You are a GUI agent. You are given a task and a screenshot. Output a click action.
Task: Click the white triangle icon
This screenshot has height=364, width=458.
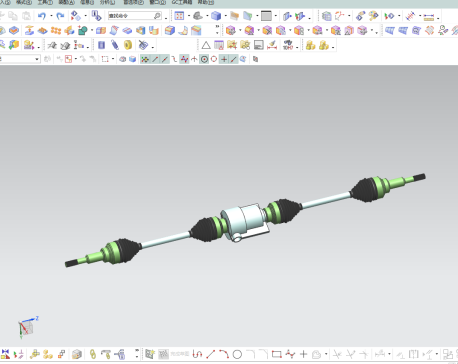[x=206, y=45]
